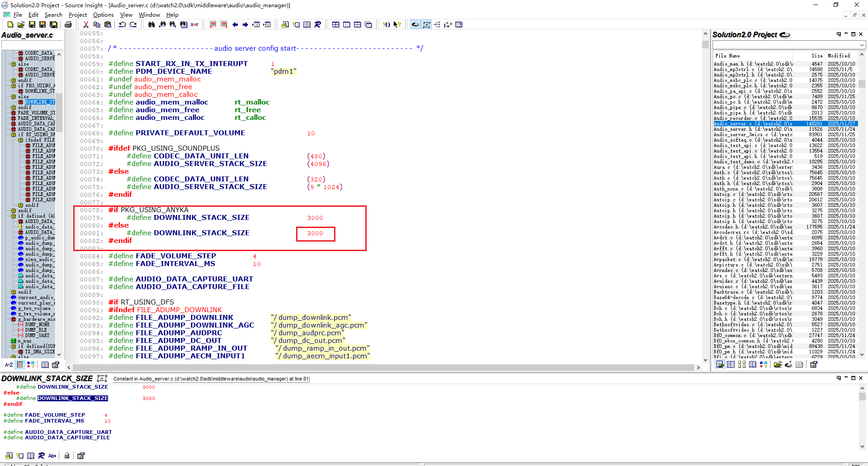Collapse the 'ifndef FILE' tree node
Image resolution: width=868 pixels, height=466 pixels.
20,140
